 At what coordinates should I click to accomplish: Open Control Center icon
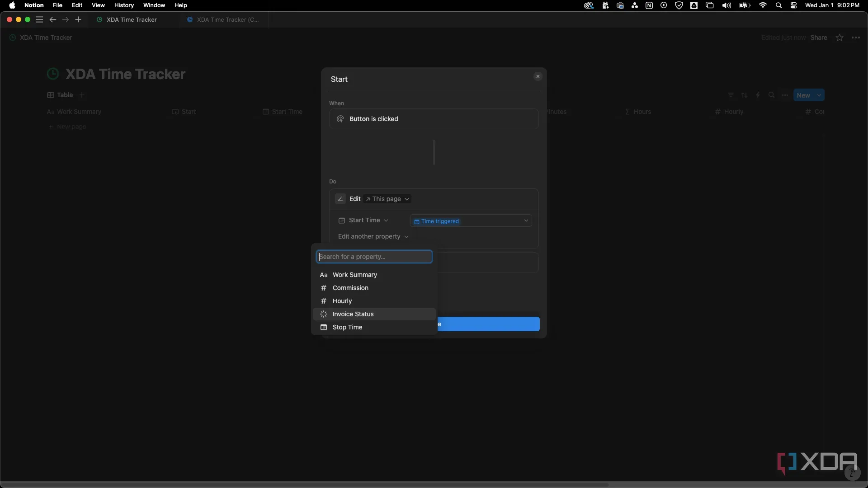[793, 5]
